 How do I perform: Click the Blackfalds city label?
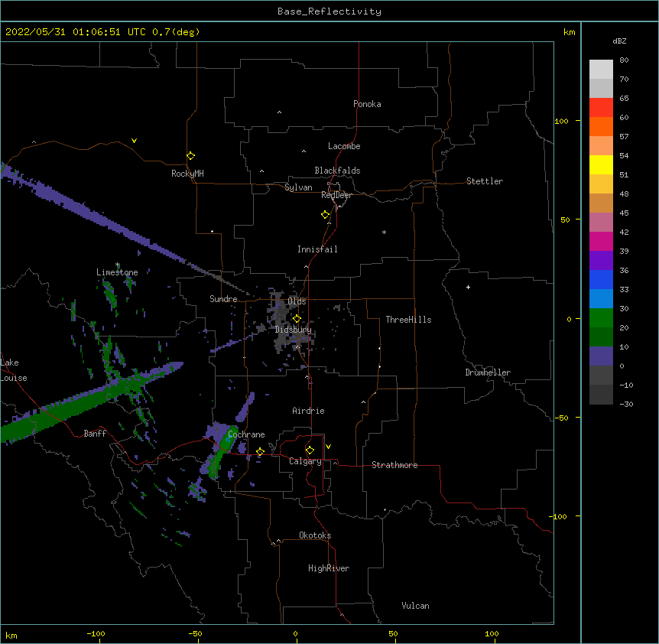337,171
